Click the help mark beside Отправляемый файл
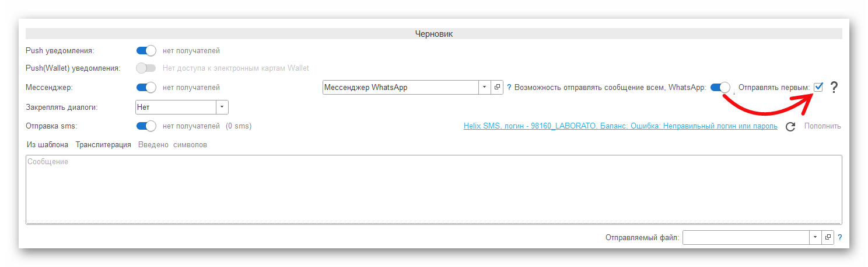Screen dimensions: 868x267 pos(840,238)
